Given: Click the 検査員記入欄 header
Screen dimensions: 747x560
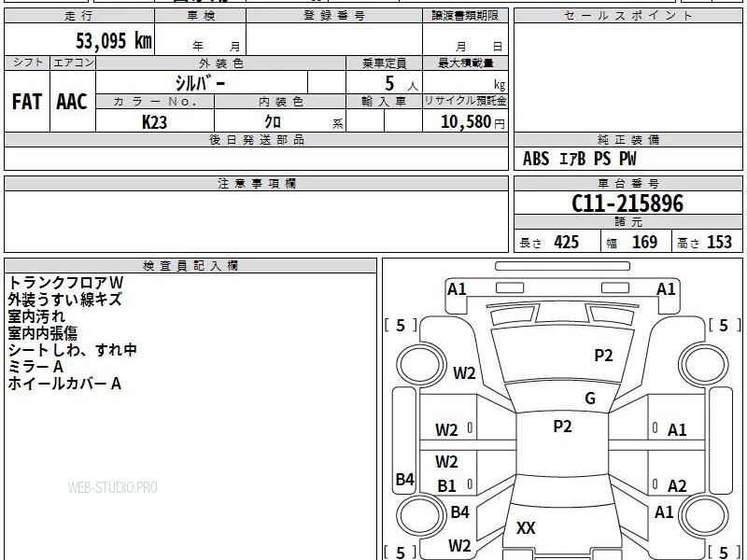Looking at the screenshot, I should pos(190,266).
